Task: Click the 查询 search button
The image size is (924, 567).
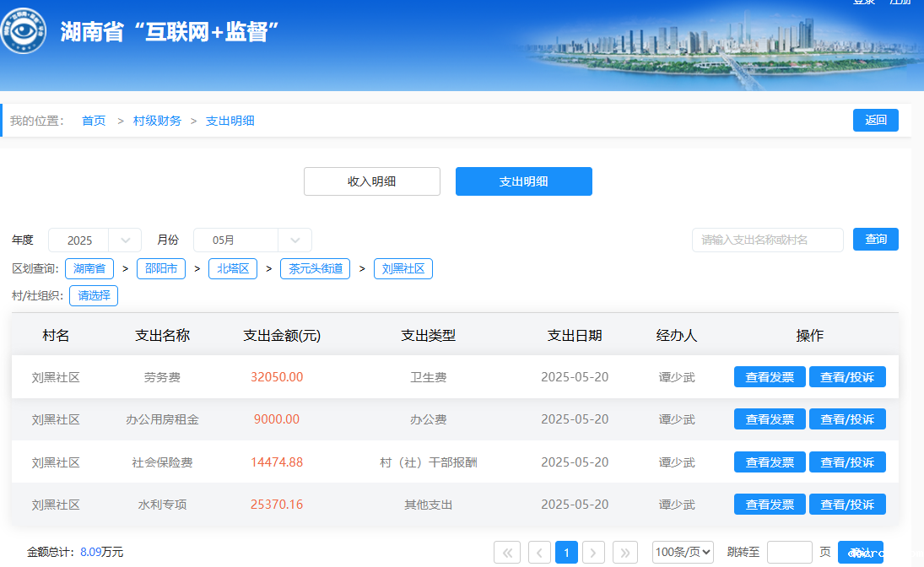Action: (x=875, y=240)
